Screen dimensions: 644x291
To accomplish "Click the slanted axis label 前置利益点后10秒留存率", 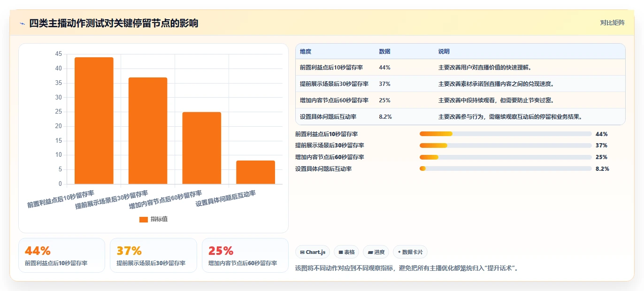I will [61, 199].
